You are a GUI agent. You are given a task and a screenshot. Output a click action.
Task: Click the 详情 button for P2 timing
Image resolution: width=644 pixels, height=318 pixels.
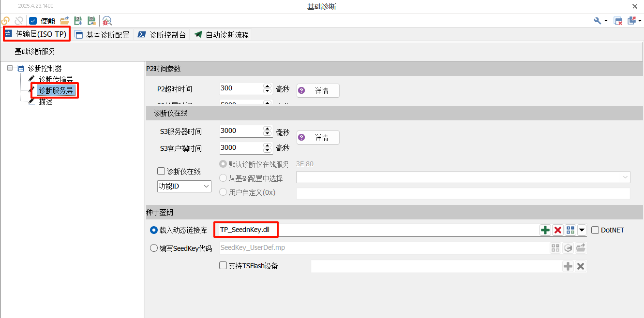(x=318, y=90)
